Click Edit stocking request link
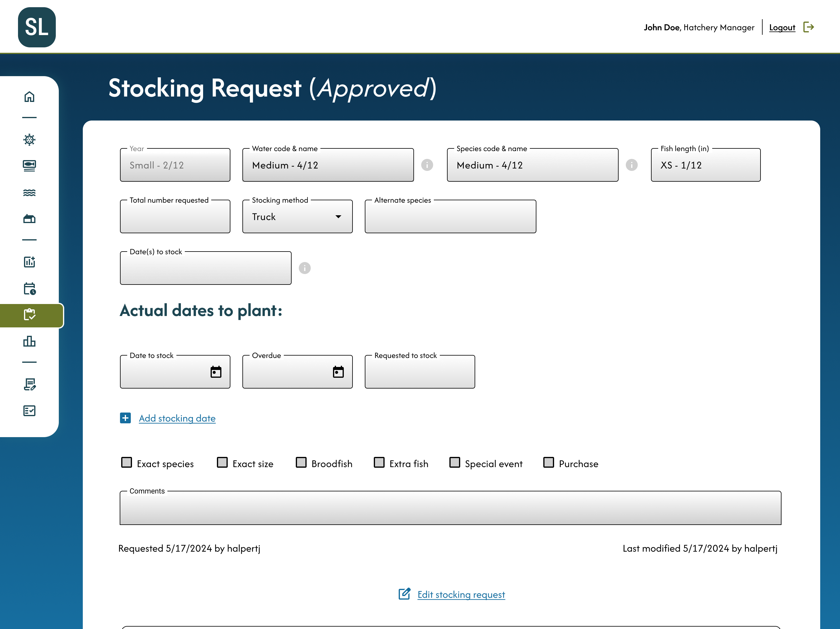 (x=461, y=595)
